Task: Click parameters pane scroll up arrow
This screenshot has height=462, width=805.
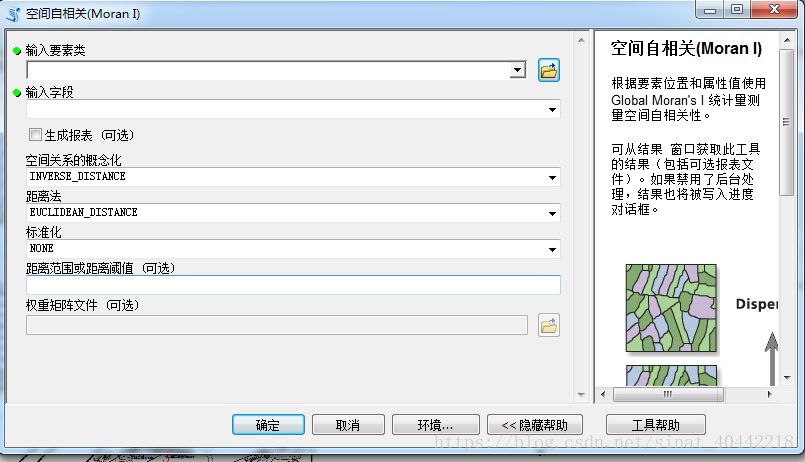Action: click(581, 40)
